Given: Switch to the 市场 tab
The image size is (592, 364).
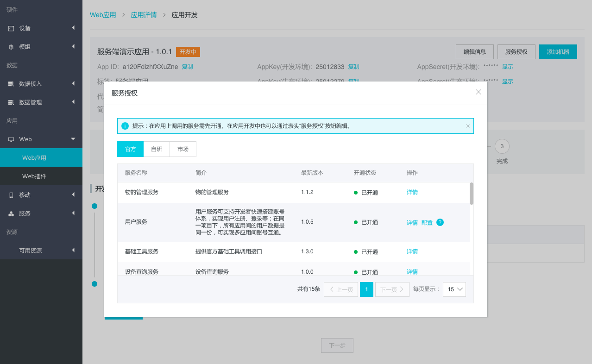Looking at the screenshot, I should pos(183,149).
